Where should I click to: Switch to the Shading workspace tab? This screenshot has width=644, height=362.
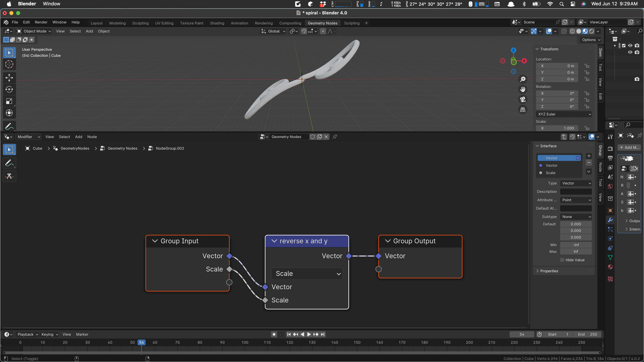tap(217, 23)
